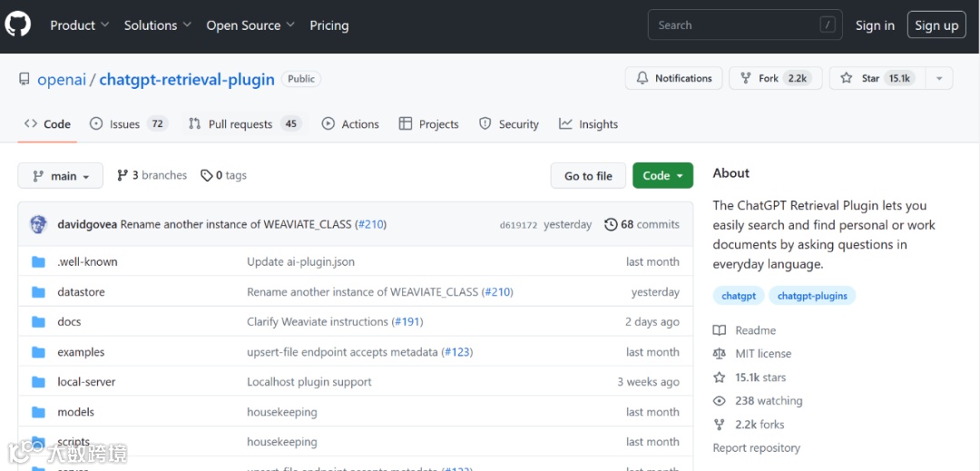Open housekeeping commit in models row

coord(282,412)
